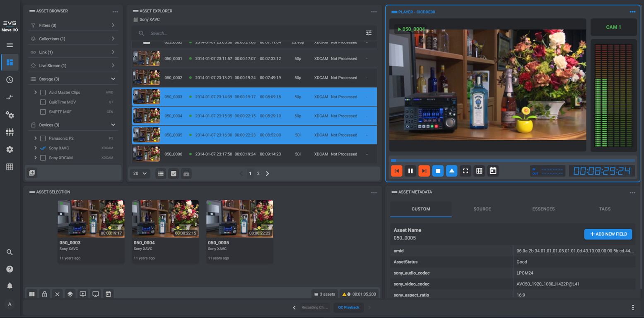This screenshot has height=318, width=644.
Task: Open the bottom-right vertical dots menu
Action: (x=633, y=307)
